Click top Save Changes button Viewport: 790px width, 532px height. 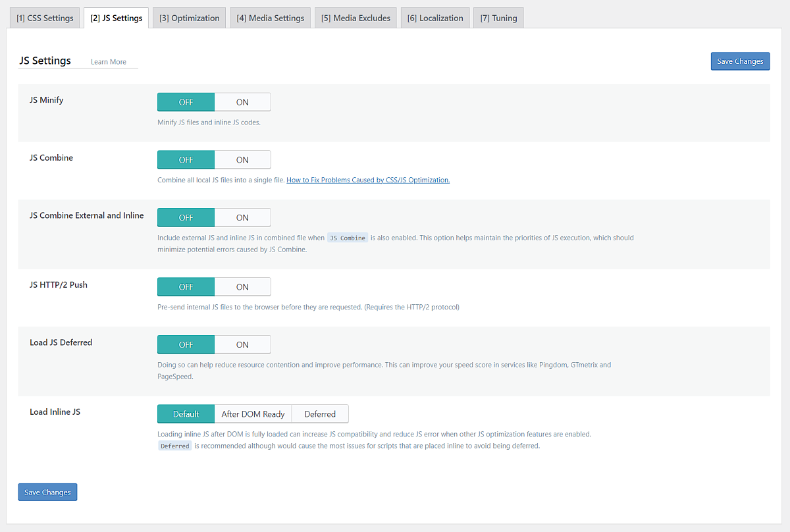point(740,61)
